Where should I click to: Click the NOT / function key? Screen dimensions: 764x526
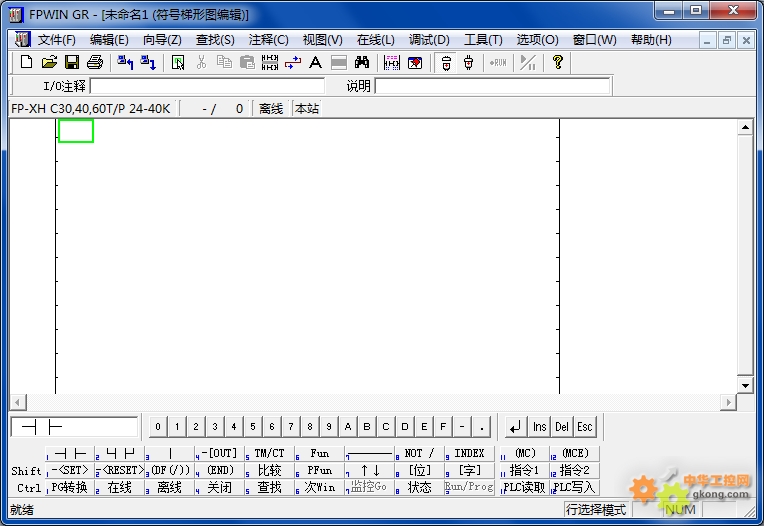click(419, 453)
